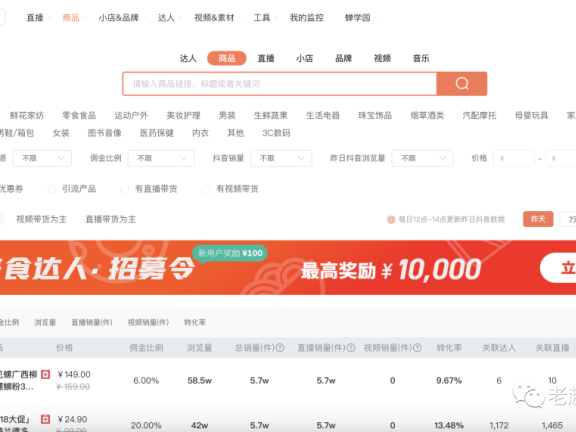576x432 pixels.
Task: Sort by 视频销量(件) in the sort bar
Action: pyautogui.click(x=148, y=322)
